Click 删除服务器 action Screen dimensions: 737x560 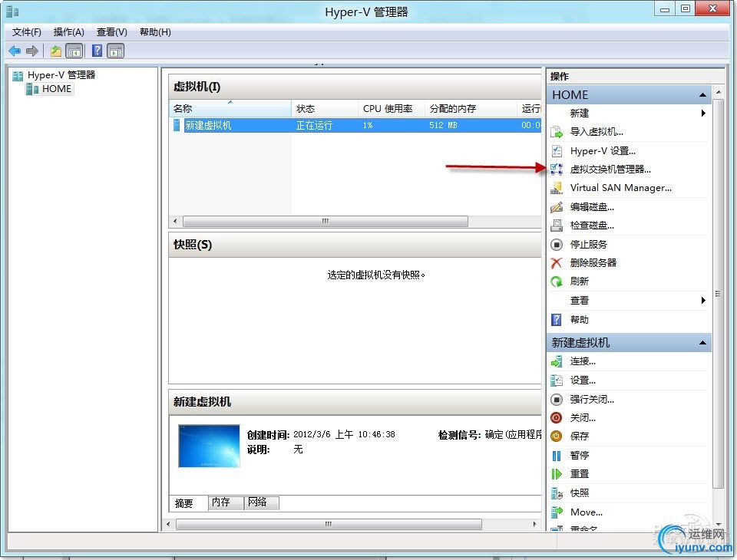pos(593,262)
